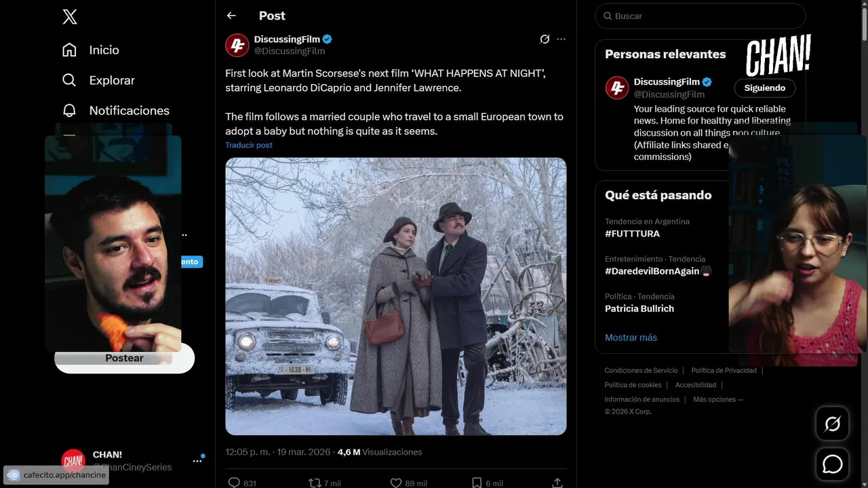868x488 pixels.
Task: Open the snowy film still image
Action: tap(396, 296)
